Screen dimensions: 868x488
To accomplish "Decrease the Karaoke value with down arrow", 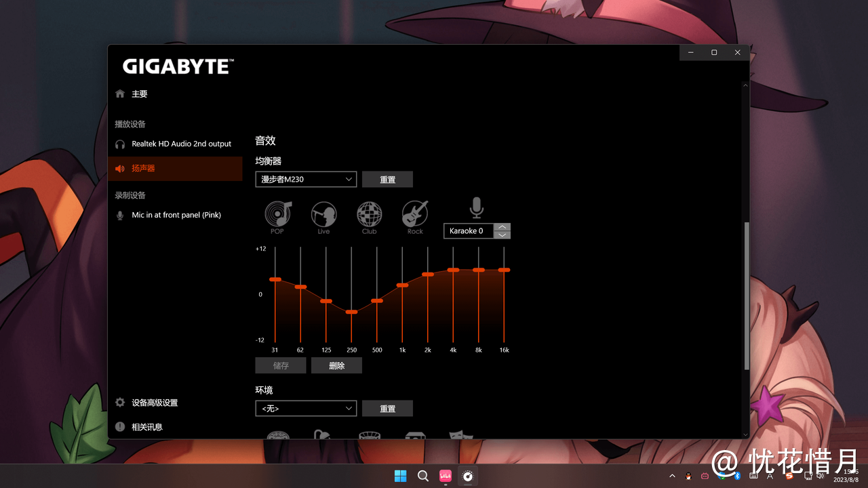I will pos(502,235).
